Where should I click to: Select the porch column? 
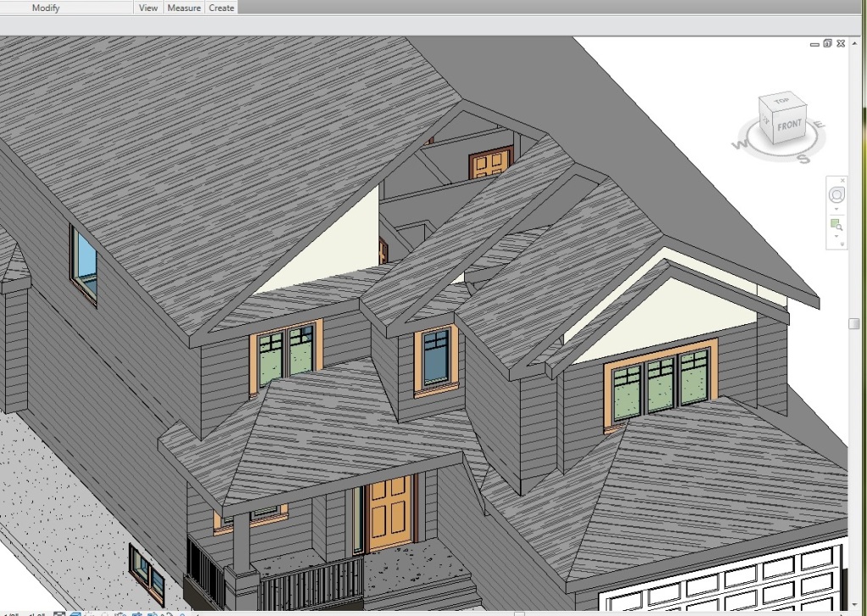pos(241,544)
